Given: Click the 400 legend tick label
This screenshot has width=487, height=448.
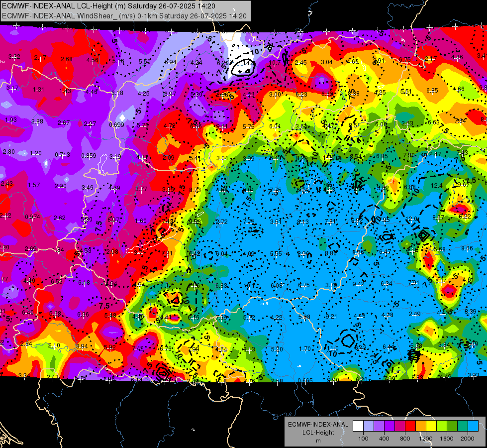Looking at the screenshot, I should coord(384,439).
